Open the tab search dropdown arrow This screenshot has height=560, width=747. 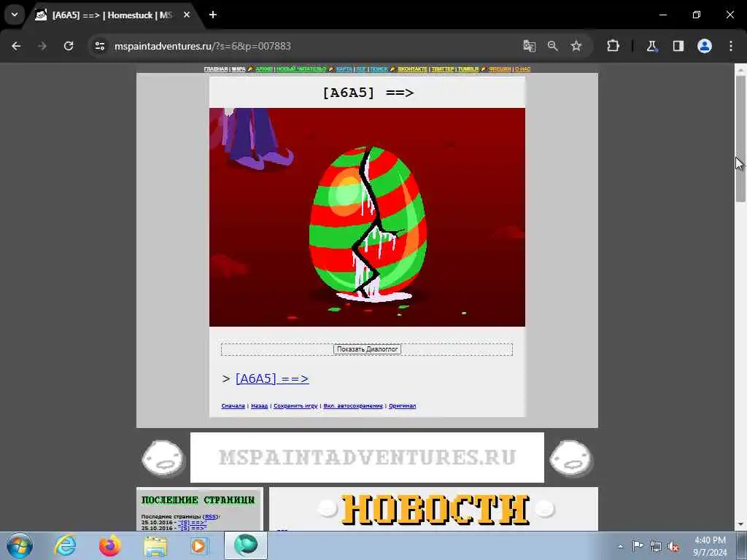pyautogui.click(x=15, y=15)
